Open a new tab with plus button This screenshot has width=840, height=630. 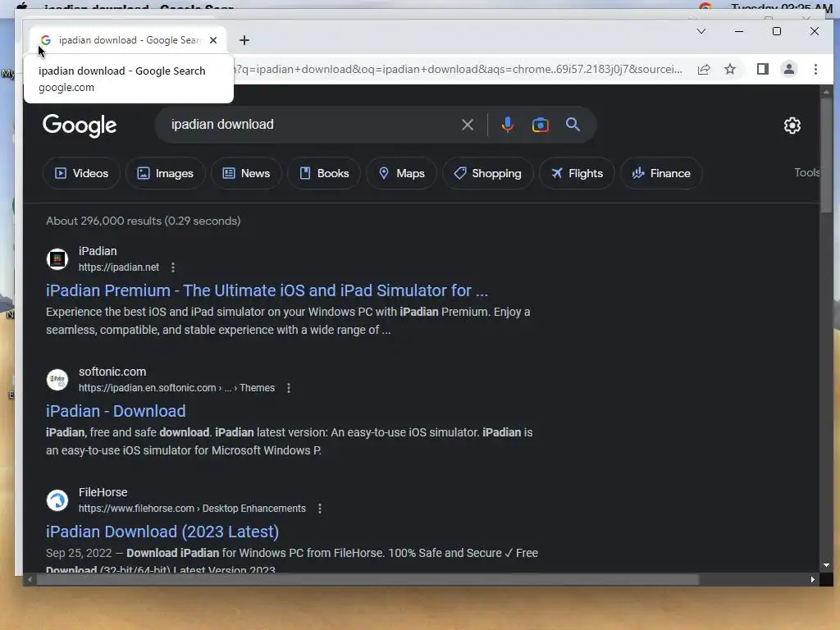244,40
